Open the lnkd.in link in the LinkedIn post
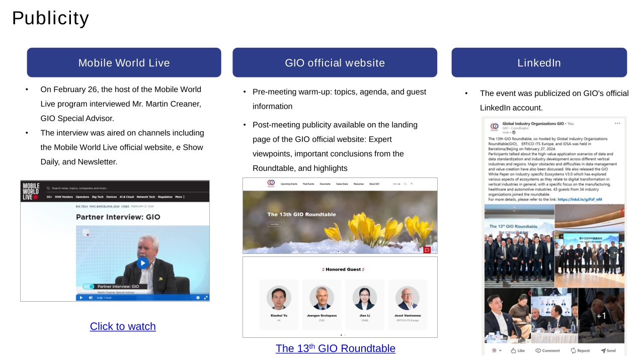Image resolution: width=644 pixels, height=362 pixels. (x=580, y=200)
